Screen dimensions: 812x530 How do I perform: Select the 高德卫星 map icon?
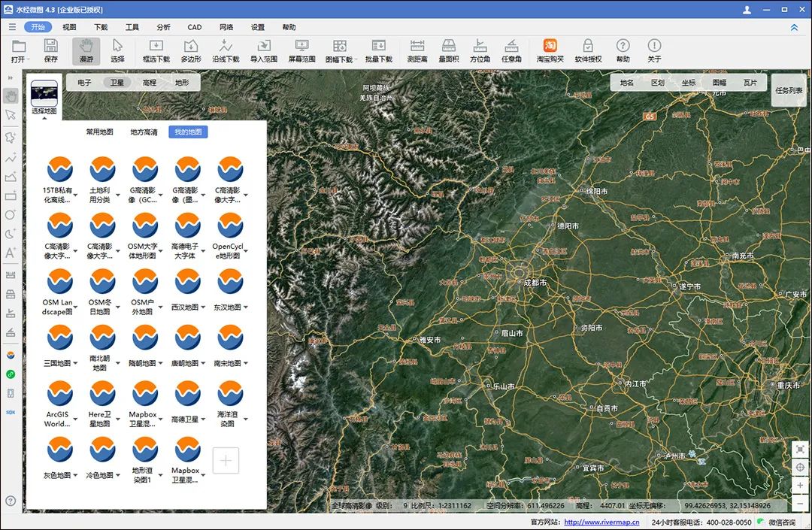click(187, 393)
